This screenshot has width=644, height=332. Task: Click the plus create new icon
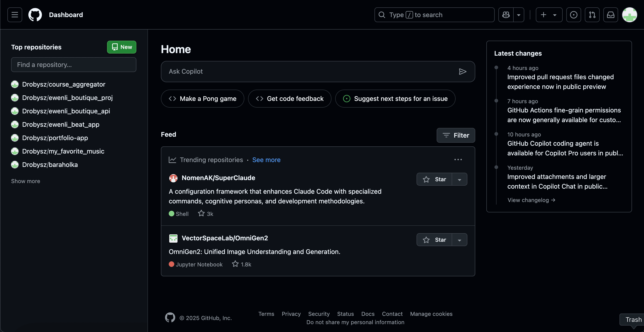tap(543, 15)
